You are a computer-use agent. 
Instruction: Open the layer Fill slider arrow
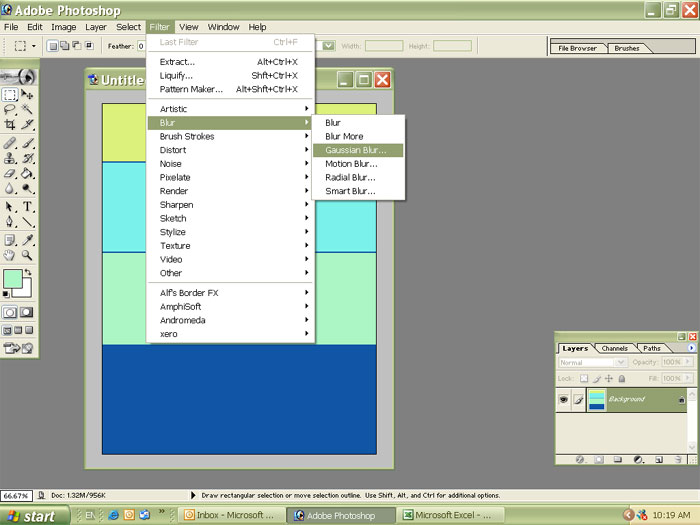click(x=688, y=378)
